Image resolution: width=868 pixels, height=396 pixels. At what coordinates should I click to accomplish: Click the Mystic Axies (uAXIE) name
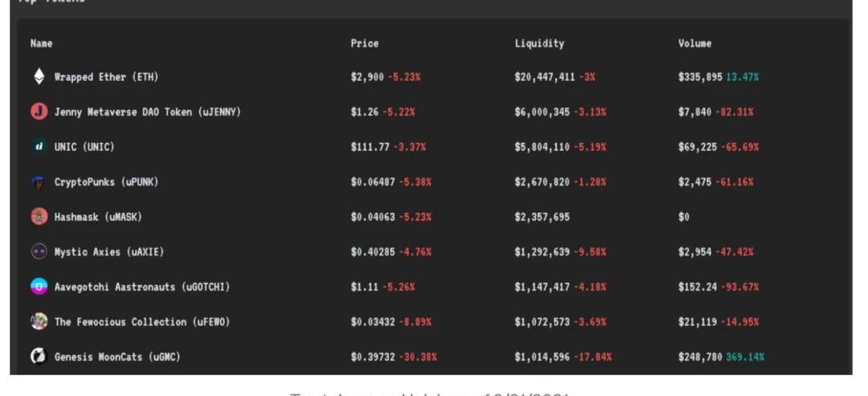pos(109,252)
